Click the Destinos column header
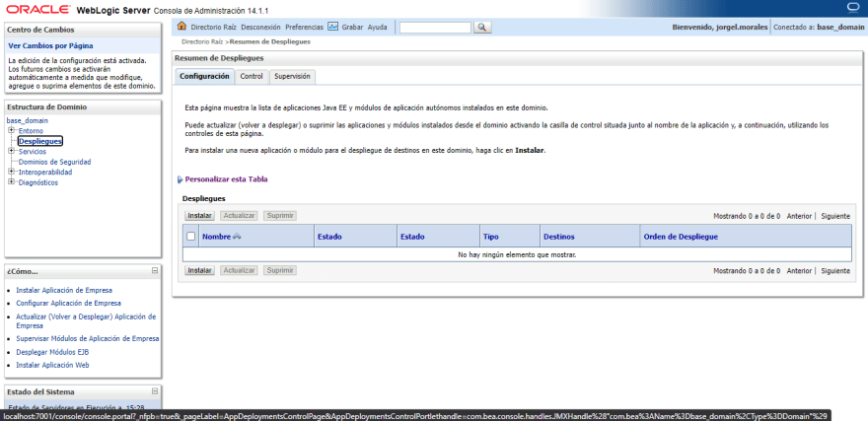 click(559, 237)
